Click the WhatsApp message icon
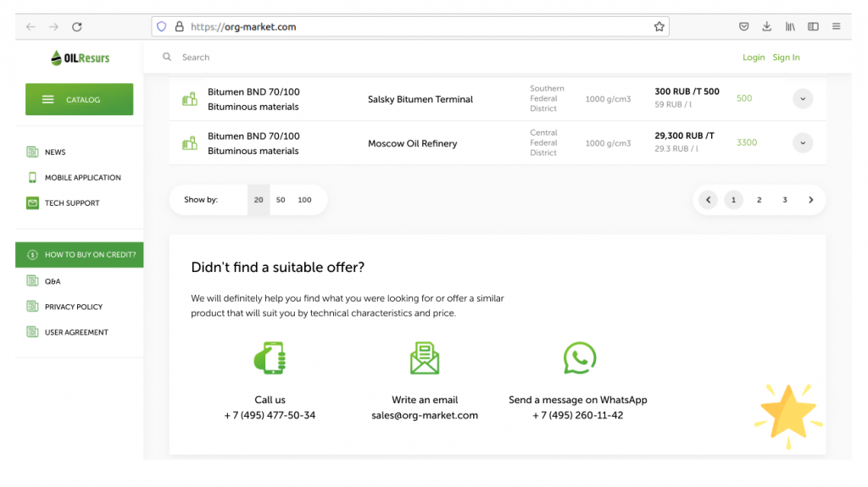 tap(579, 358)
